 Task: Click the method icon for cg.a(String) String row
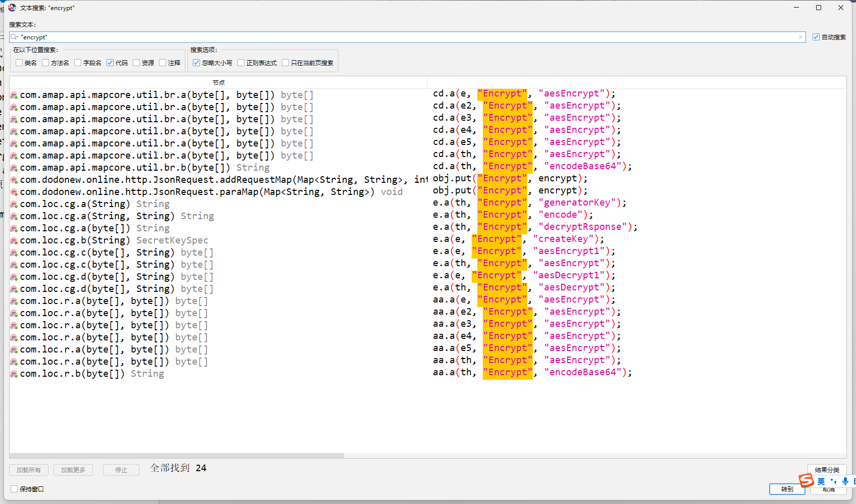pos(14,204)
